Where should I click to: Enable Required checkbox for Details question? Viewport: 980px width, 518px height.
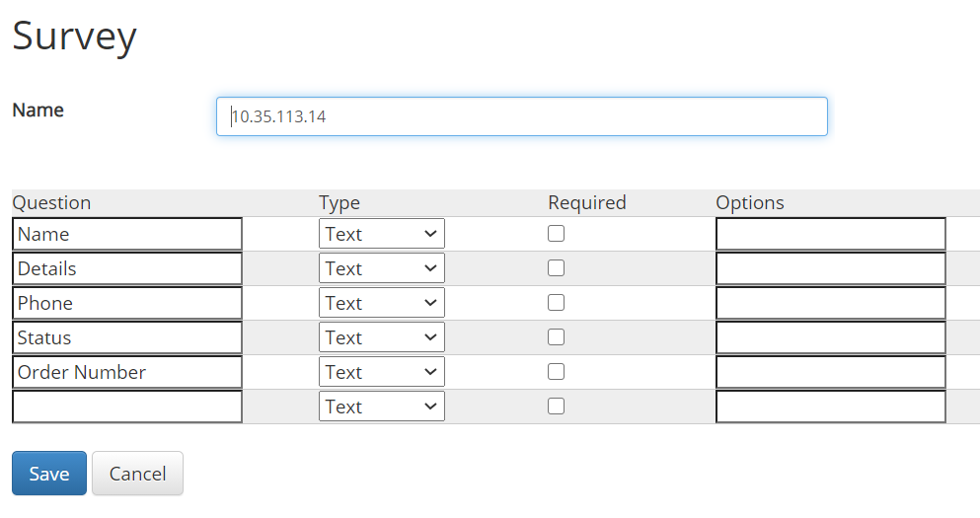click(556, 268)
